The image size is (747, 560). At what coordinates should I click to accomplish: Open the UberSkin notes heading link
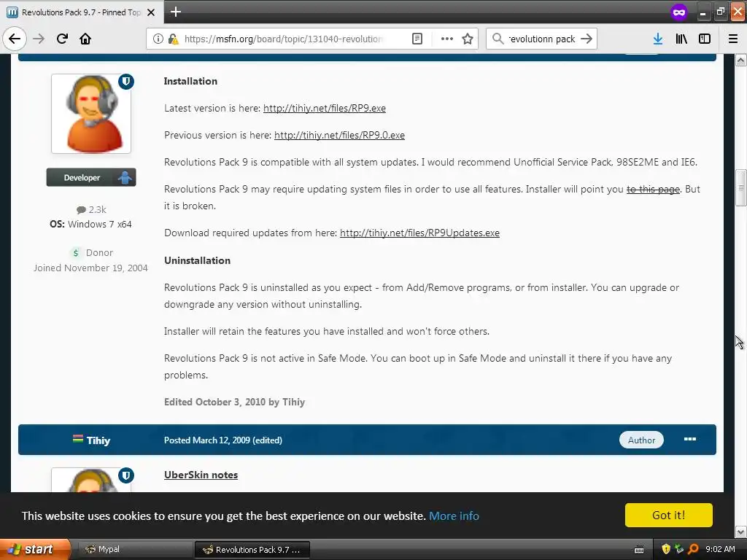(x=201, y=475)
